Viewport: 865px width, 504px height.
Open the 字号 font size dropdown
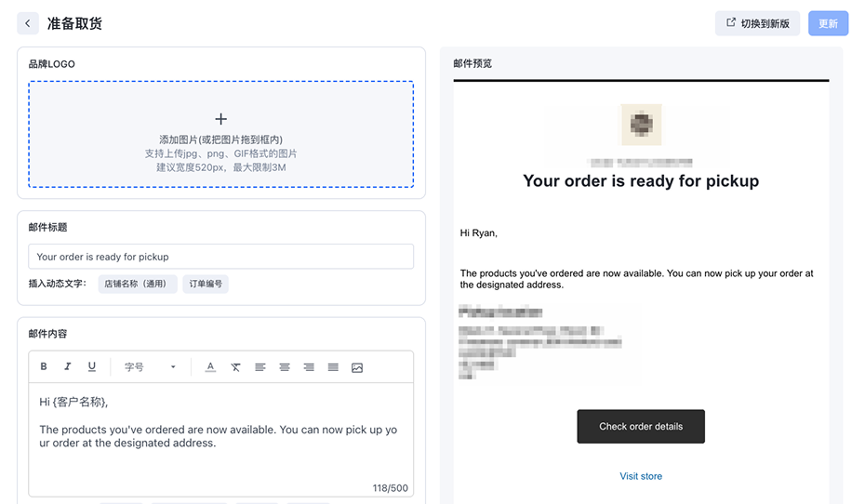point(150,367)
